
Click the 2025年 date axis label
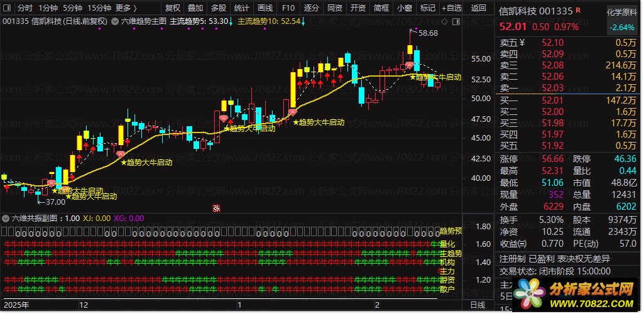coord(16,305)
